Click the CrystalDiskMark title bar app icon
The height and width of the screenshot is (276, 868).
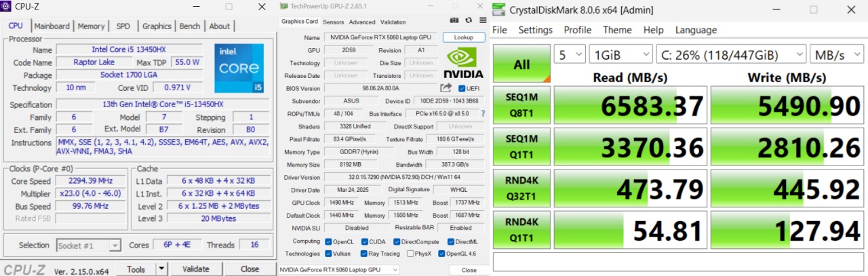click(x=499, y=9)
